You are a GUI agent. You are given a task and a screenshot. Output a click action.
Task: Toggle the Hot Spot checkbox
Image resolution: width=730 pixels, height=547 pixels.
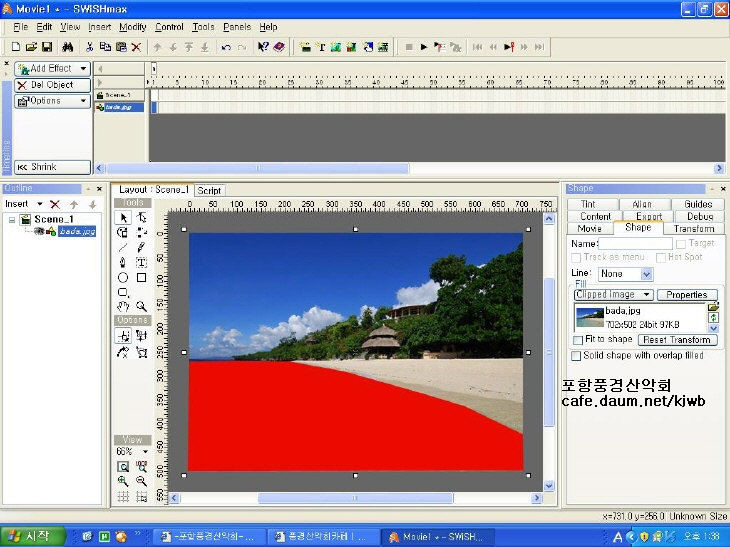(661, 257)
